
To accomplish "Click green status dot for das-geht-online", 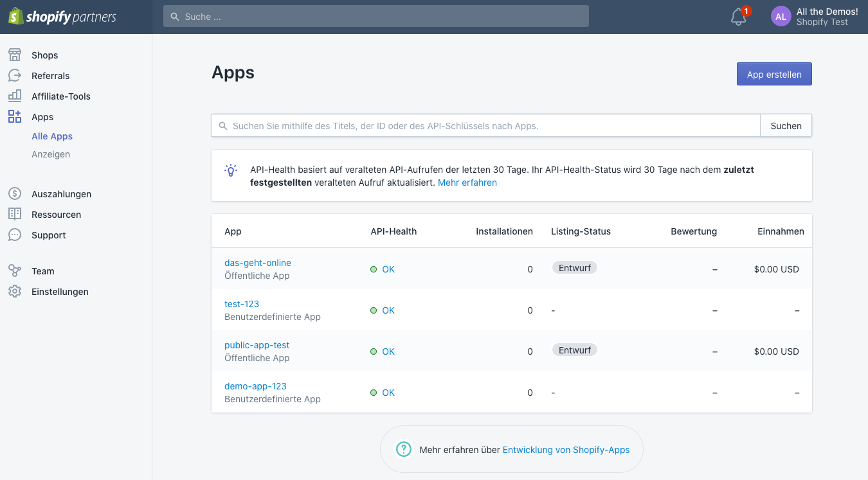I will tap(374, 269).
